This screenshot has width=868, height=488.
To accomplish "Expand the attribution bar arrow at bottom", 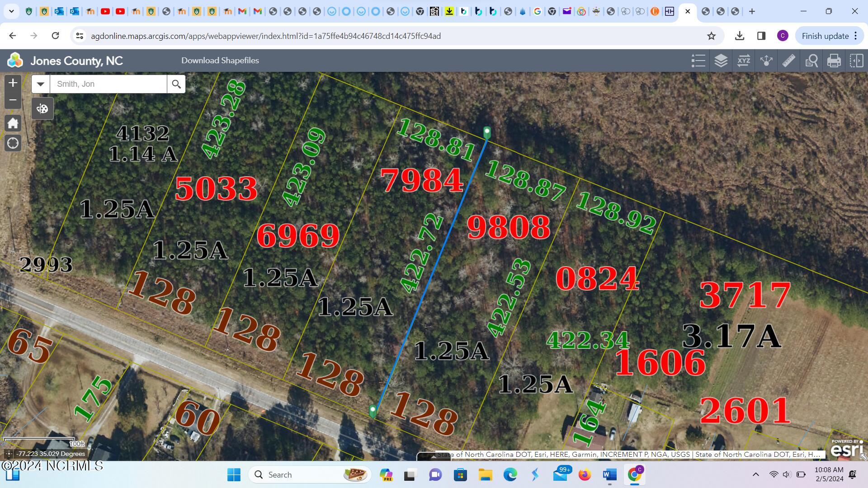I will coord(433,456).
